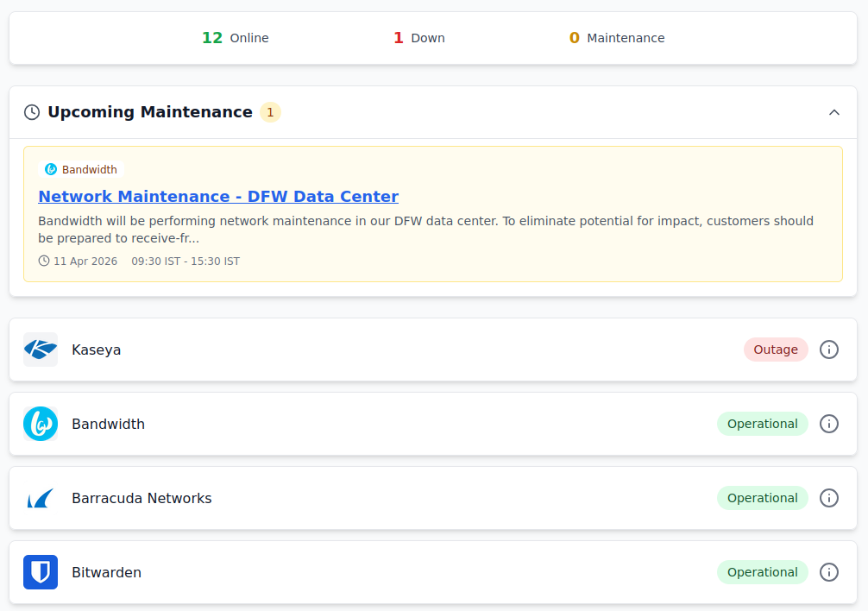This screenshot has width=868, height=611.
Task: Click the 0 Maintenance status counter
Action: 616,38
